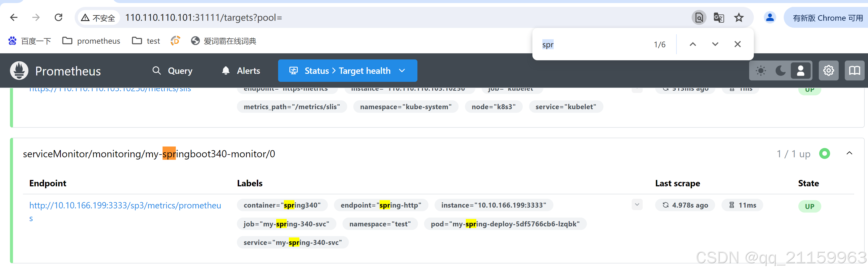Open the 爱词霸在线词典 bookmark

click(223, 41)
